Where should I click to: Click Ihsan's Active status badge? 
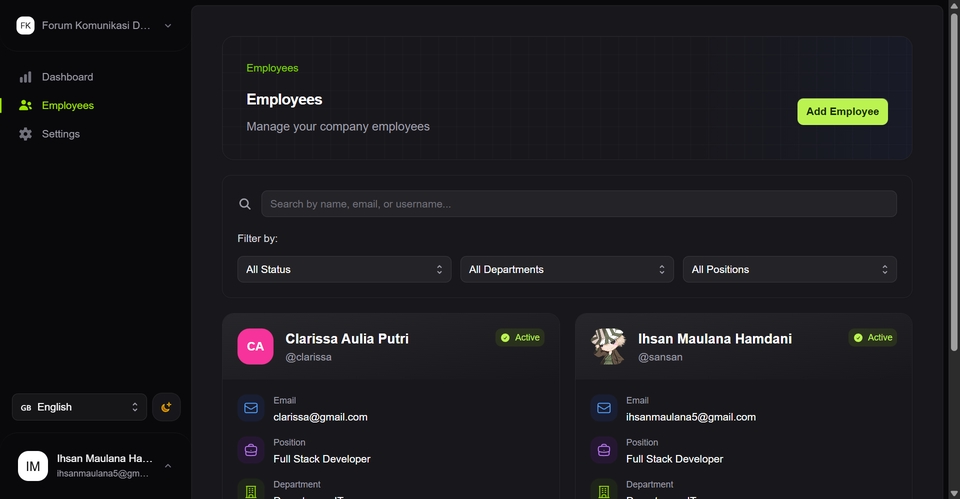point(873,338)
